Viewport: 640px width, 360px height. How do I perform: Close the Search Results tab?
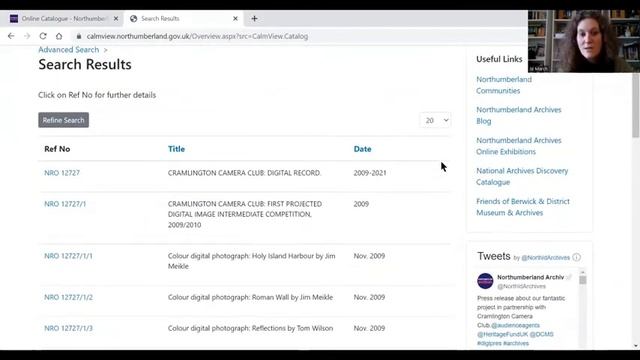coord(235,18)
